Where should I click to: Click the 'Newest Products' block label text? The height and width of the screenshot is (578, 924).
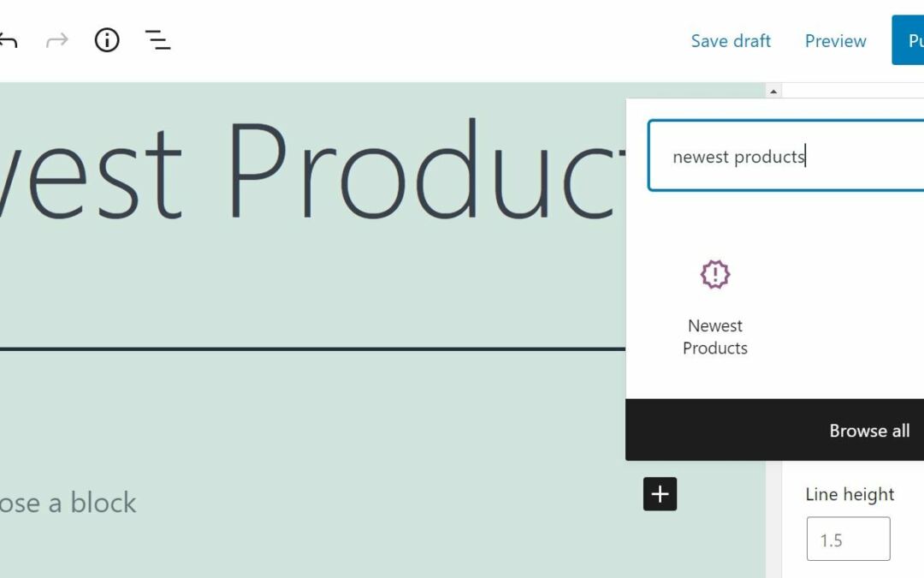715,337
